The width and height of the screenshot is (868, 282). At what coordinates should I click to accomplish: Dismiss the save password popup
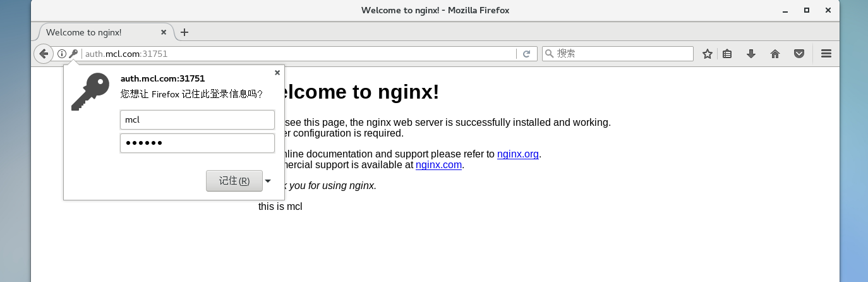pos(277,73)
